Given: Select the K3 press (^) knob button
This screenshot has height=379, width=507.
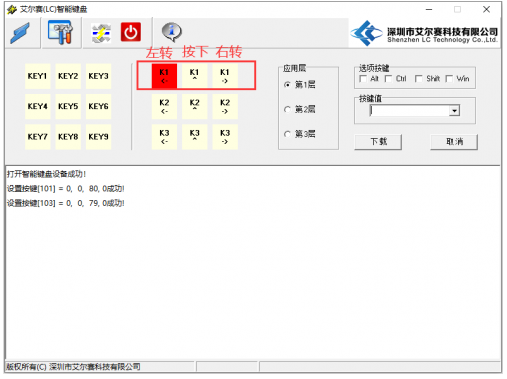Looking at the screenshot, I should (195, 137).
